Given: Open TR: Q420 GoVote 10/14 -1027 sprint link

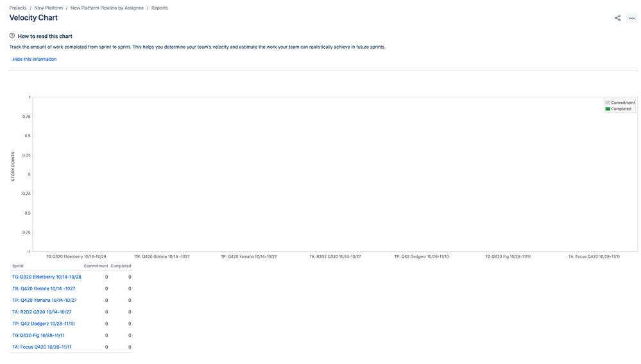Looking at the screenshot, I should [44, 288].
